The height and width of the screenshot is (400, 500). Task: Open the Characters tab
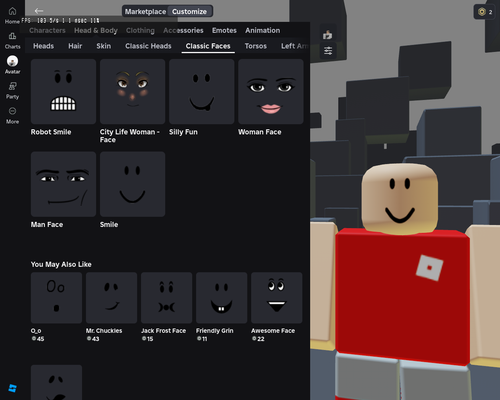pyautogui.click(x=47, y=30)
